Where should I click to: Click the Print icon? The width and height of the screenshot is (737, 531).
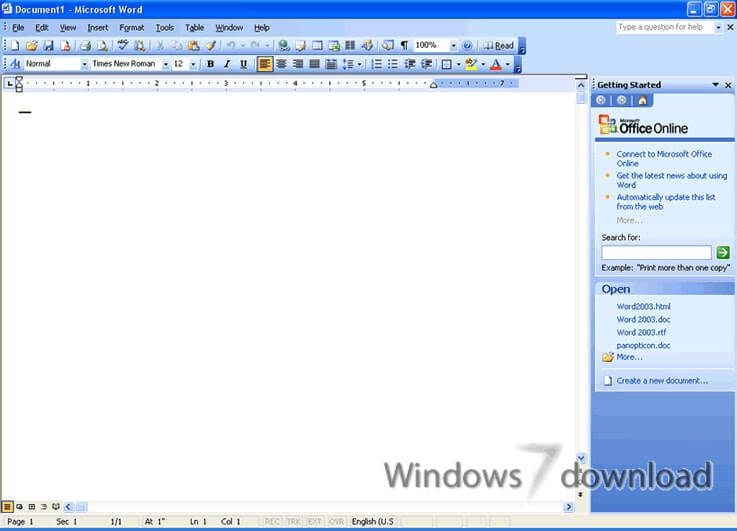85,46
